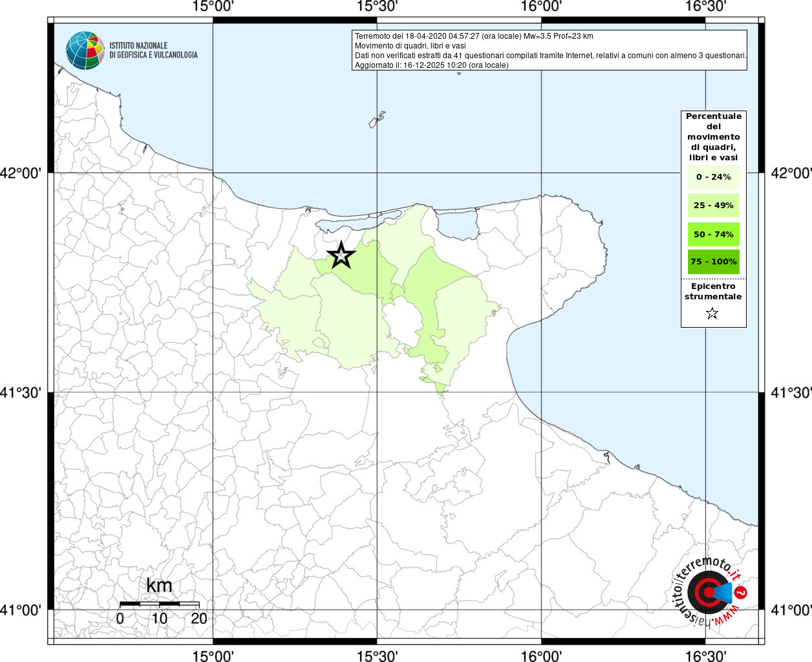The height and width of the screenshot is (662, 812).
Task: Click the haisentitoilterremoto.it target logo
Action: pos(708,592)
